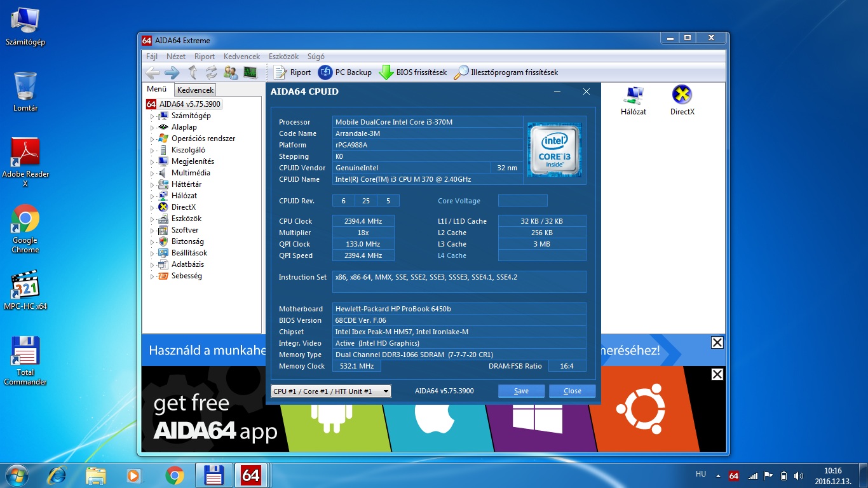The image size is (868, 488).
Task: Open the Nézet menu
Action: pyautogui.click(x=176, y=57)
